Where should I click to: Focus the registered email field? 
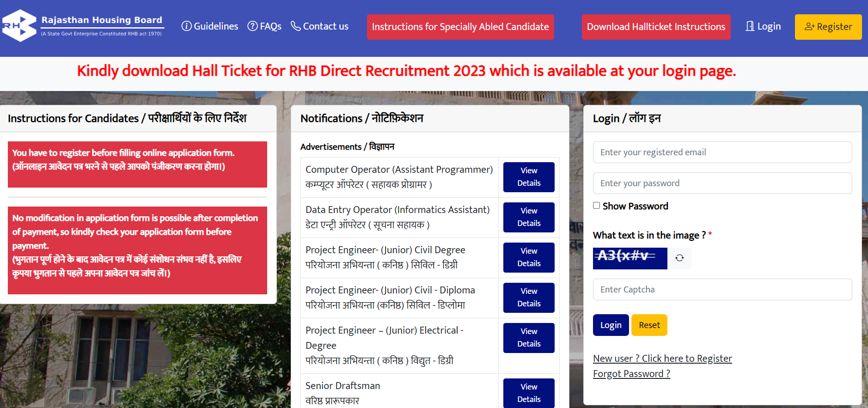722,152
